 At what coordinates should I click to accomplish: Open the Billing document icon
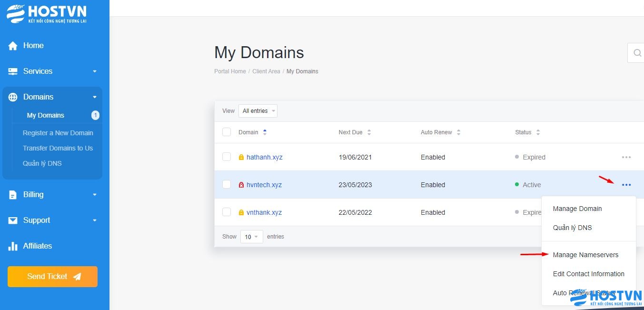(x=13, y=195)
